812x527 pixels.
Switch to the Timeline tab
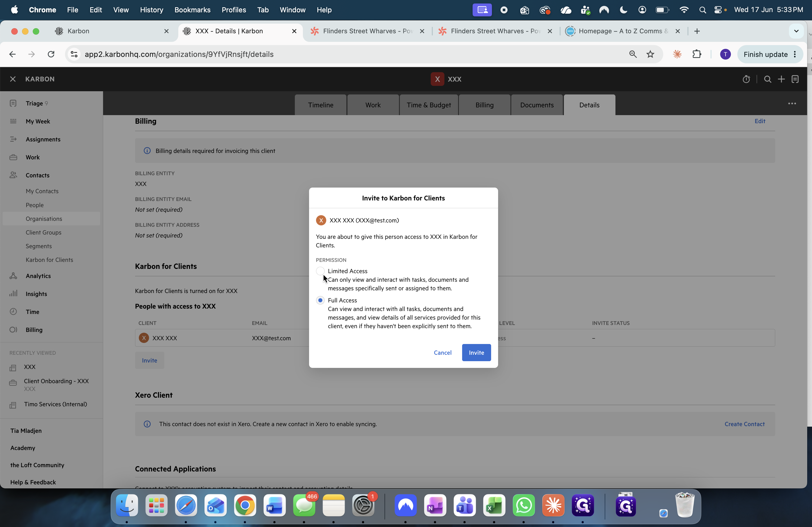321,105
